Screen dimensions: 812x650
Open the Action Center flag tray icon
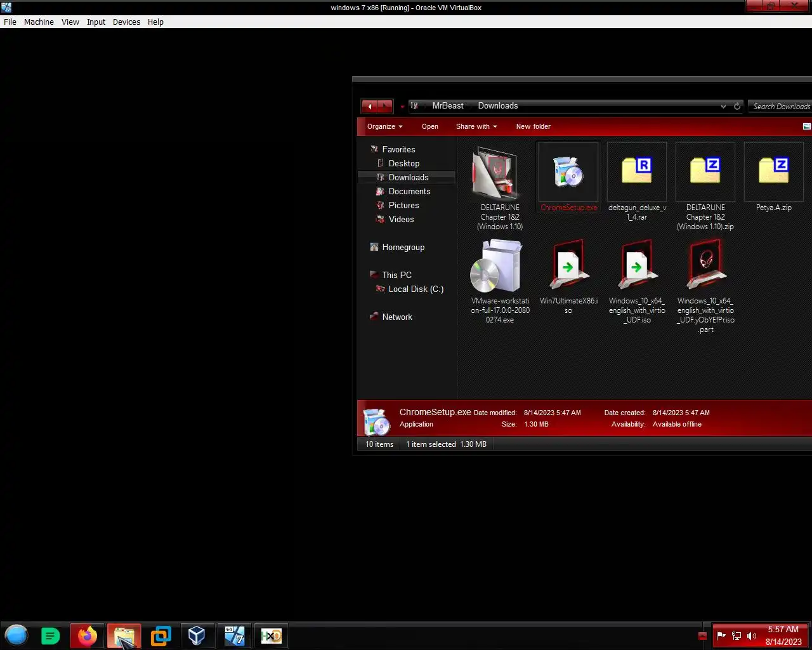tap(721, 635)
